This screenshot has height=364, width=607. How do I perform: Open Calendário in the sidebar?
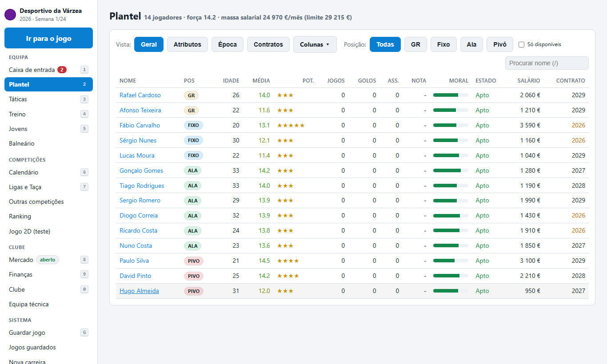[48, 172]
